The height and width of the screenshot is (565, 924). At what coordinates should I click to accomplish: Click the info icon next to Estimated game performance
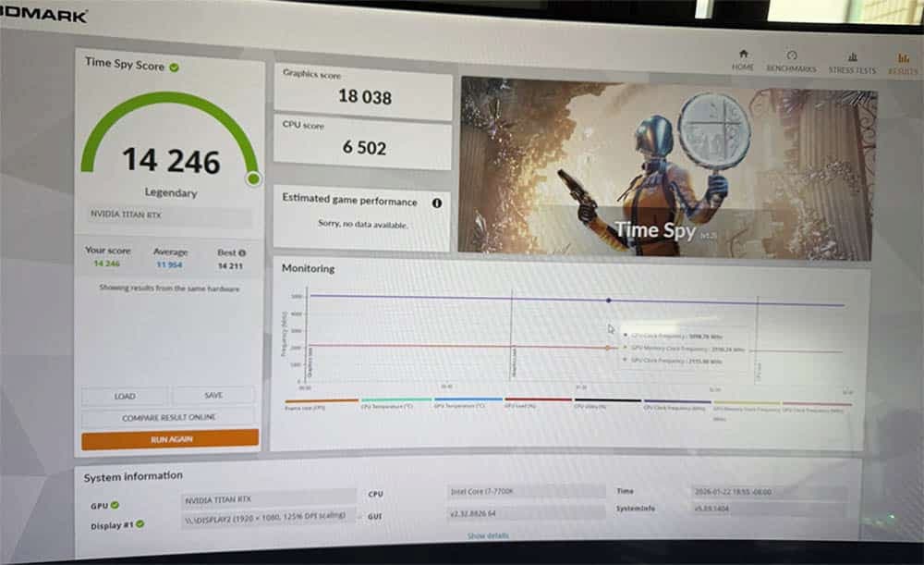436,203
